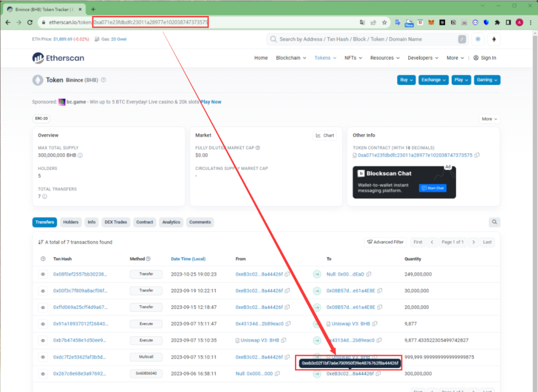Open the gas price 20 Gwei link
The image size is (538, 392).
coord(119,39)
